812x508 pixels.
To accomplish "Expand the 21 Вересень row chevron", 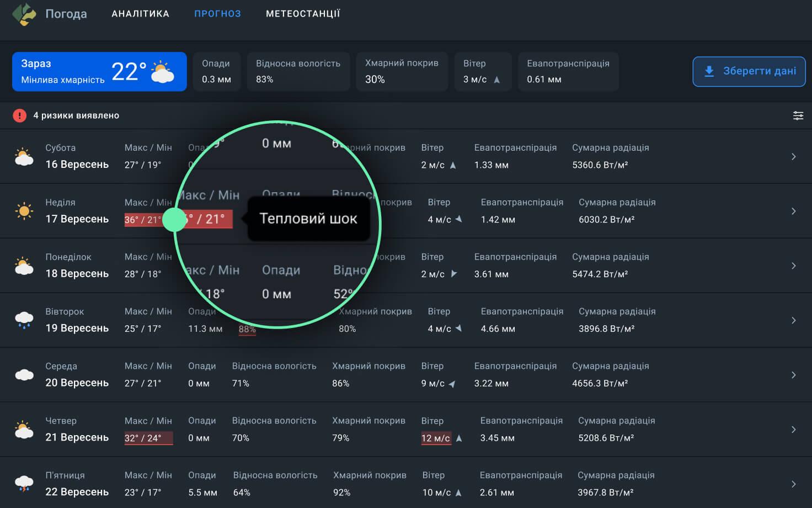I will click(x=793, y=430).
